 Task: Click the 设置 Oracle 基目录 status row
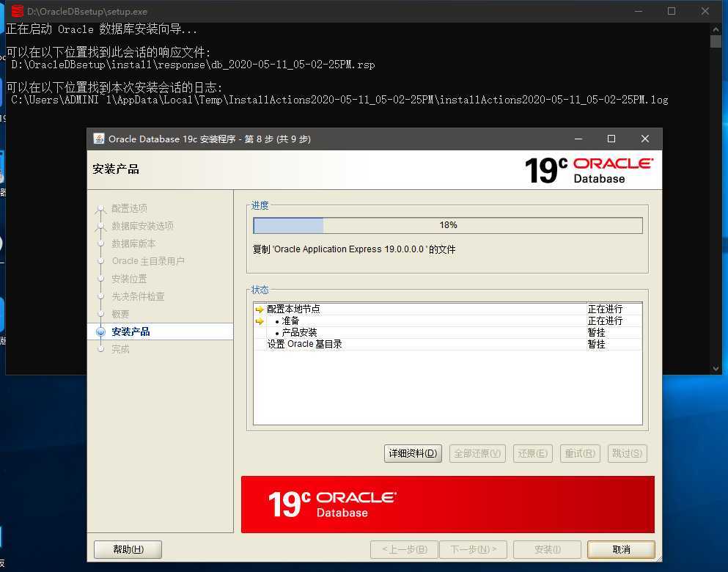coord(448,344)
